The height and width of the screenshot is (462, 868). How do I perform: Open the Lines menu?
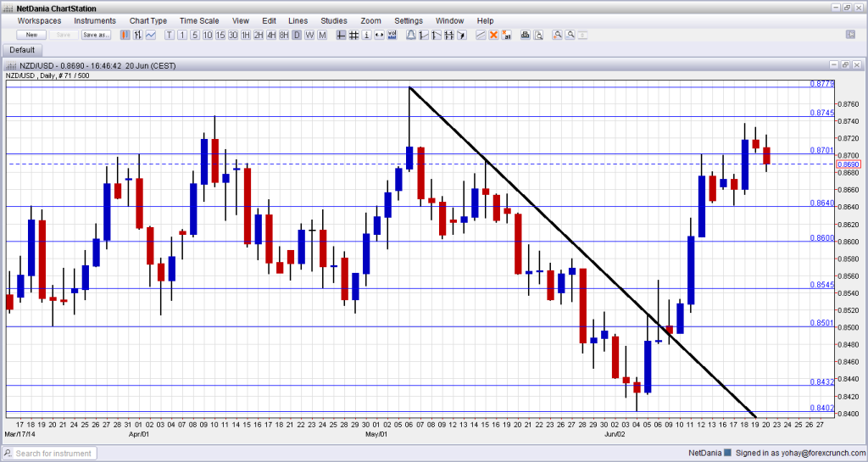point(298,20)
